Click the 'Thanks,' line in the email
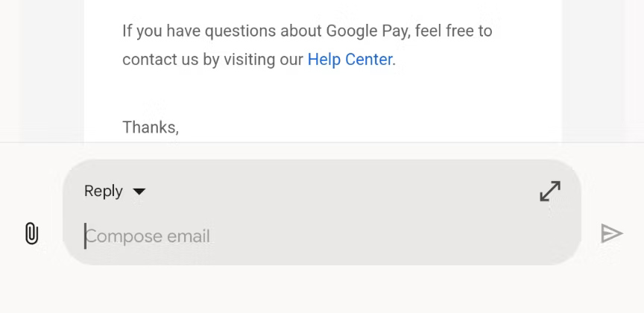Screen dimensions: 644x313 point(151,127)
